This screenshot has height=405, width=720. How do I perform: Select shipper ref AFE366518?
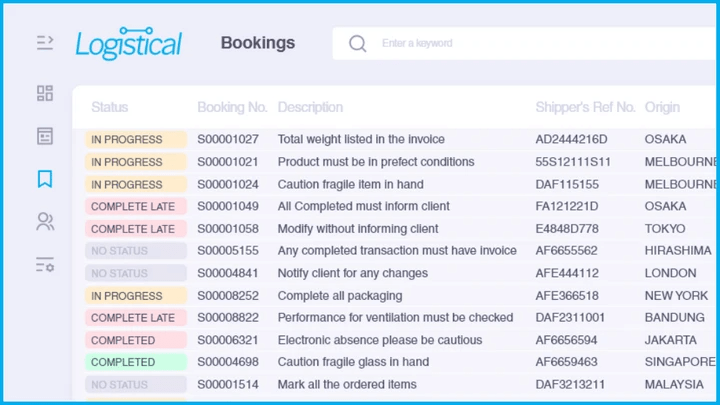click(567, 296)
